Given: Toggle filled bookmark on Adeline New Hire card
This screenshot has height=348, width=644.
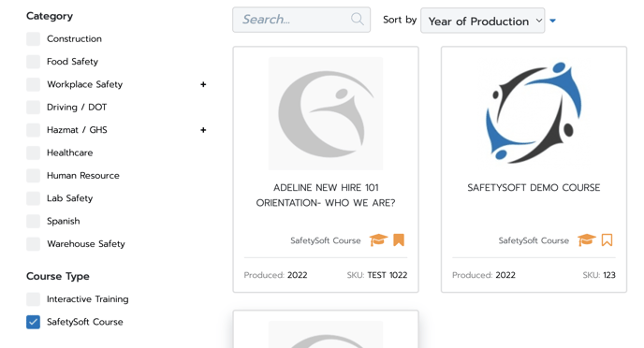Looking at the screenshot, I should (x=399, y=239).
